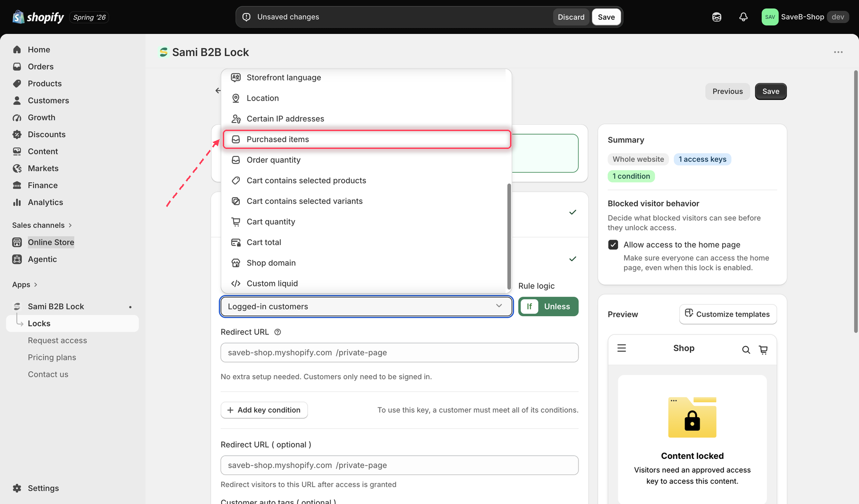Choose Custom liquid option

pos(366,284)
